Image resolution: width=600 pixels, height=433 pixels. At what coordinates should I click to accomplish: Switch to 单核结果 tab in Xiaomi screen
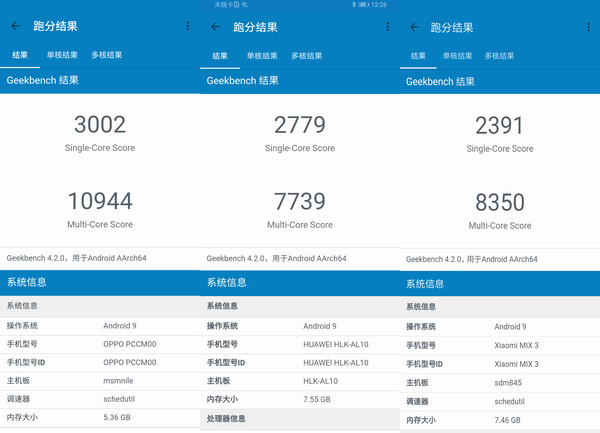pos(457,56)
